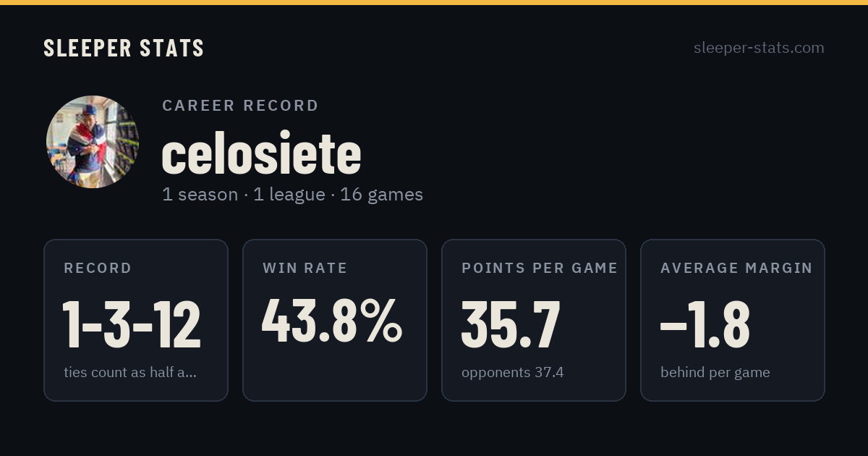Open the POINTS PER GAME card
The image size is (868, 456).
(x=534, y=320)
